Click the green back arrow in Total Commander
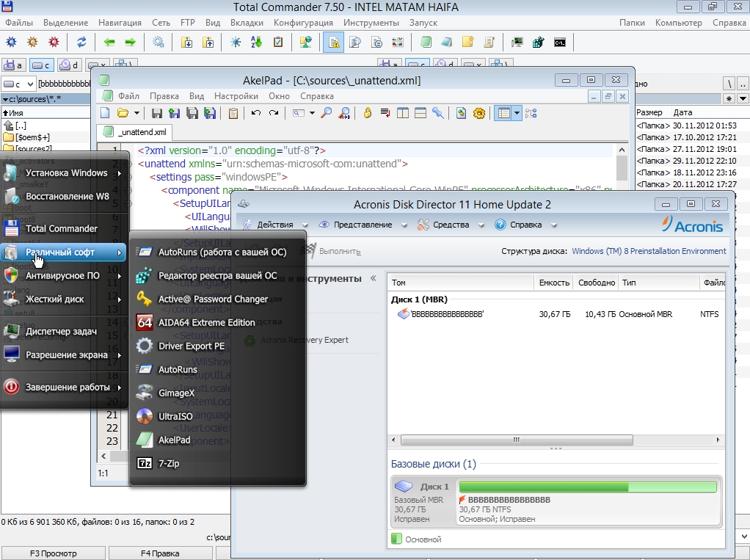Viewport: 750px width, 560px height. [109, 42]
